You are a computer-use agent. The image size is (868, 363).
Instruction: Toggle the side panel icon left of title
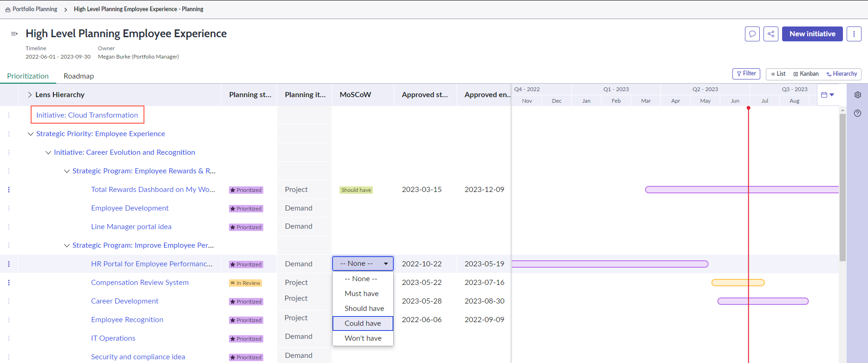(14, 33)
